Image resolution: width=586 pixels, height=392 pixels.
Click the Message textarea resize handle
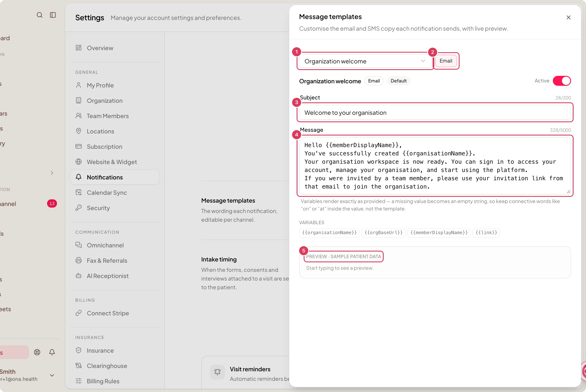[x=568, y=191]
